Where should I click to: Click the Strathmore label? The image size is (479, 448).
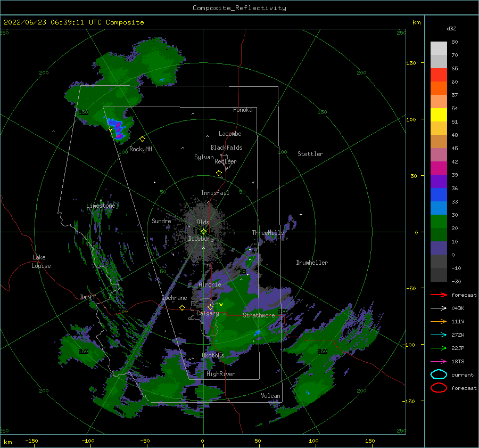pos(259,315)
